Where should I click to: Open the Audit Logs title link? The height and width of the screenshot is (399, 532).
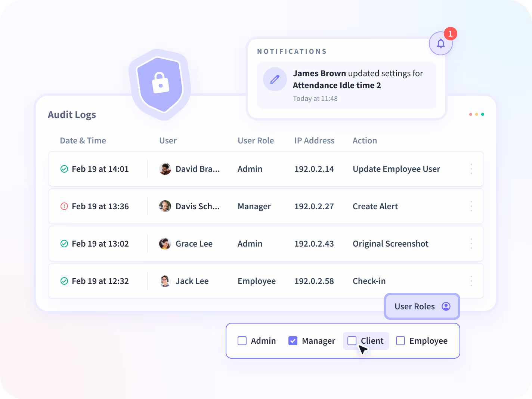point(72,115)
